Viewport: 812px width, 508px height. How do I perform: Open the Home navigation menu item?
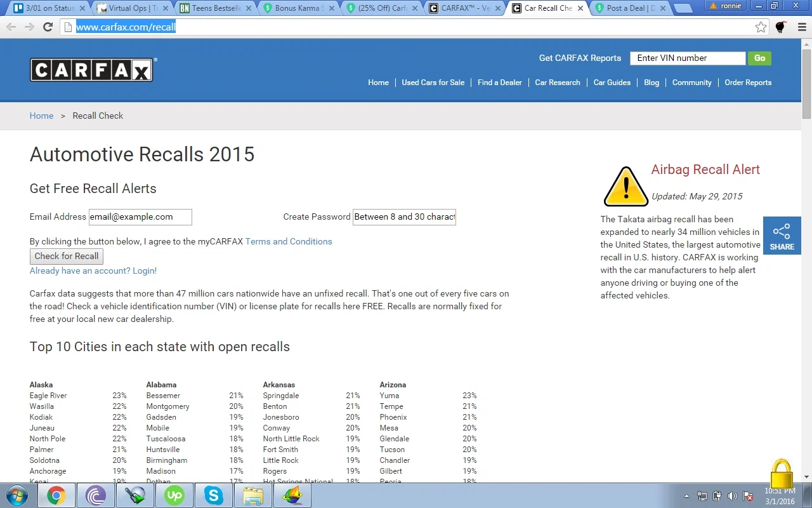378,83
